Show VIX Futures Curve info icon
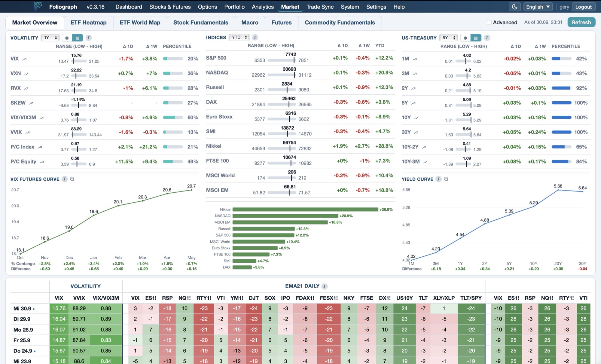Screen dimensions: 601x364 point(64,179)
